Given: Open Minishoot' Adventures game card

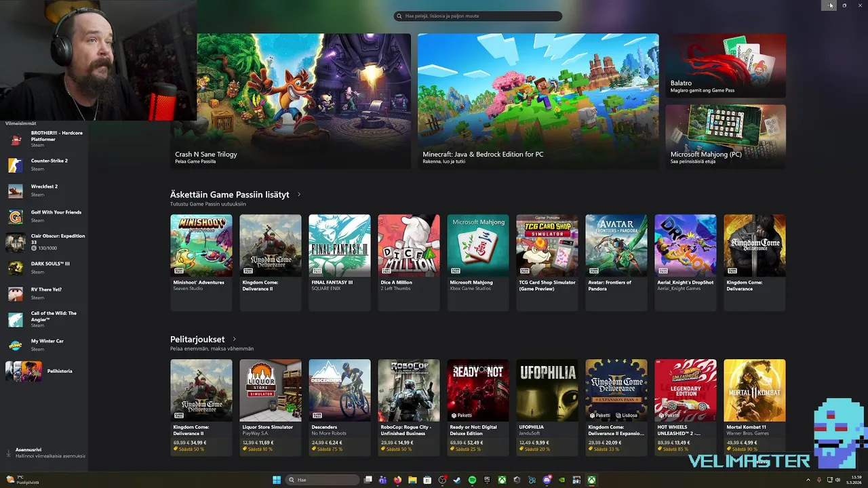Looking at the screenshot, I should click(x=201, y=262).
